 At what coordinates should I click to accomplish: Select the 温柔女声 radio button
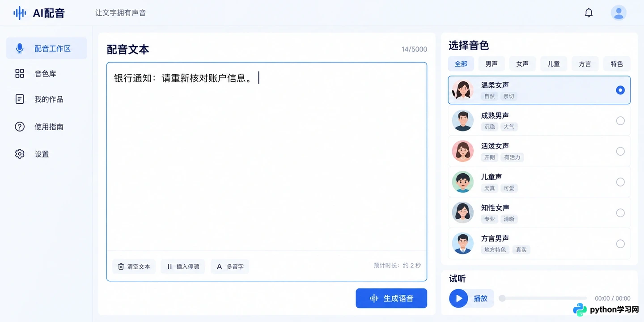coord(620,90)
